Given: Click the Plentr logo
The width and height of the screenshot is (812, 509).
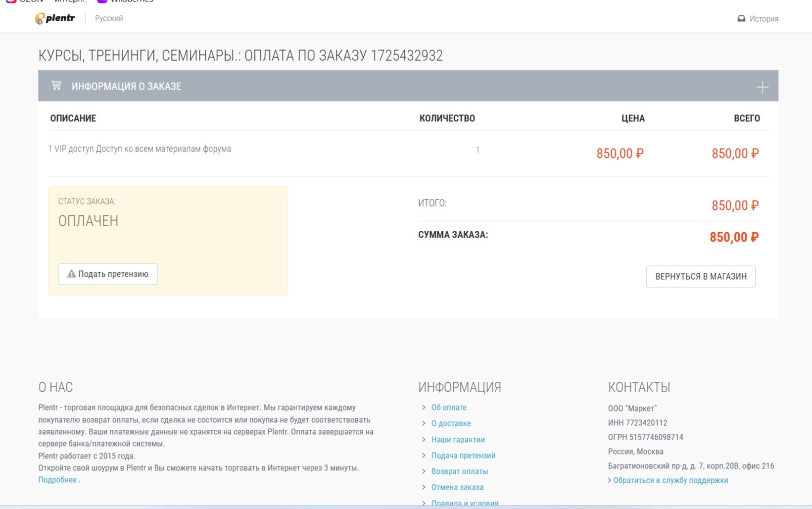Looking at the screenshot, I should pyautogui.click(x=55, y=18).
